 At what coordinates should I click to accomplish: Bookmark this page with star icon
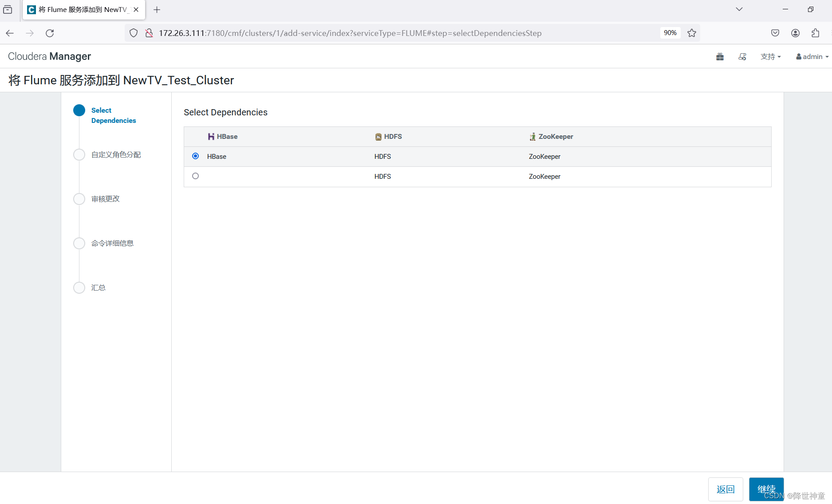click(x=692, y=33)
